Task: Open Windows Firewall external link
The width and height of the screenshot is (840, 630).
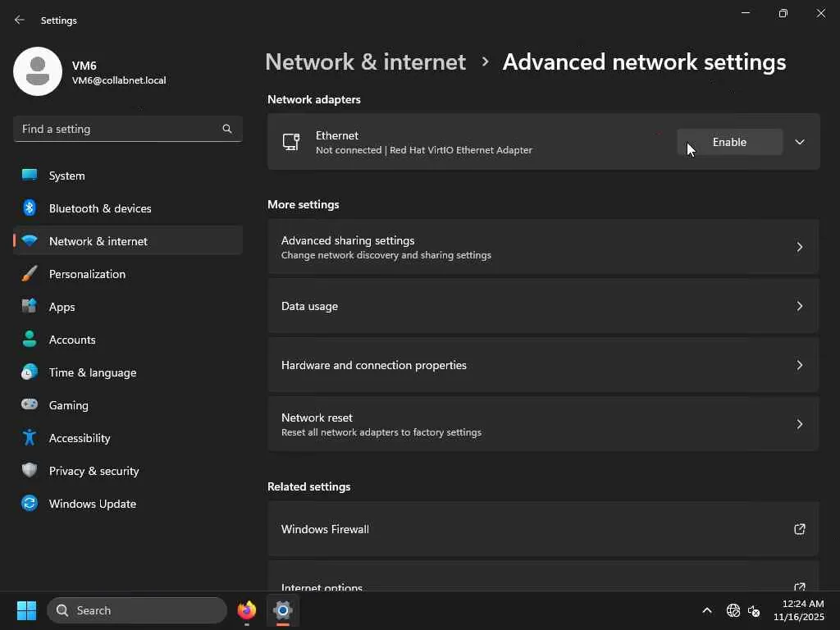Action: pos(543,529)
